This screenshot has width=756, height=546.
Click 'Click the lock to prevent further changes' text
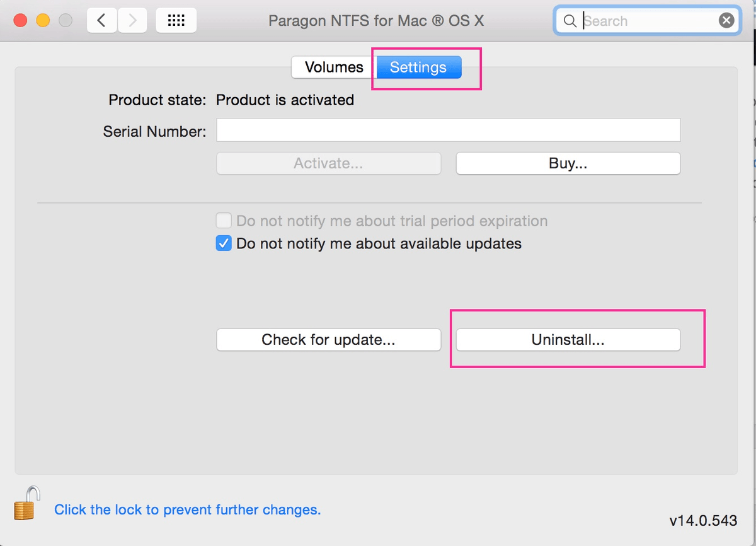[x=186, y=509]
